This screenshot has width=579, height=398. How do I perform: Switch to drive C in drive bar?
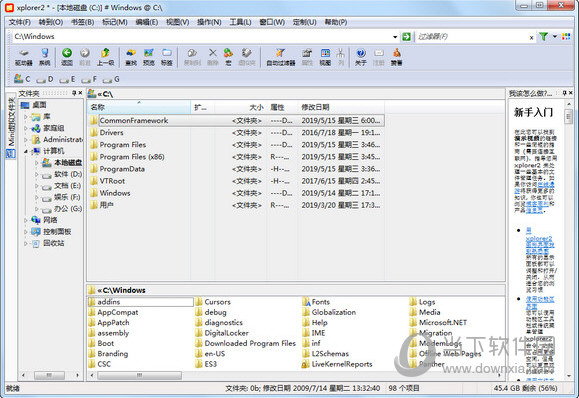click(x=22, y=79)
